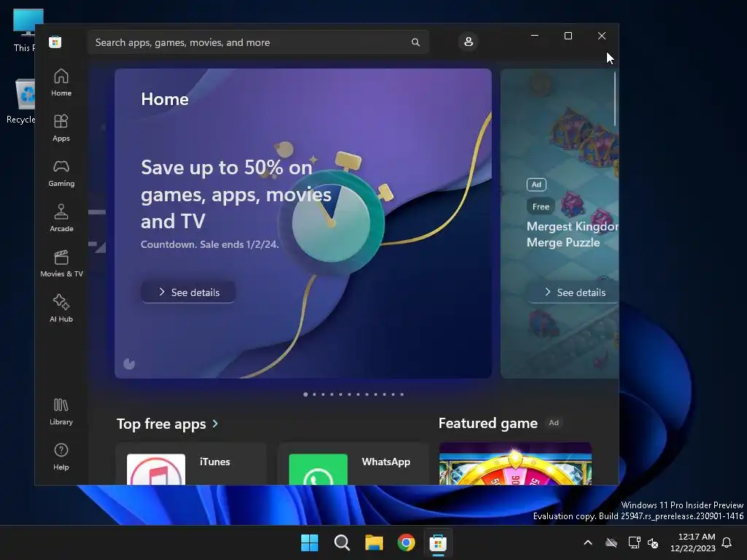The image size is (747, 560).
Task: Open the clock and calendar flyout
Action: click(x=693, y=542)
